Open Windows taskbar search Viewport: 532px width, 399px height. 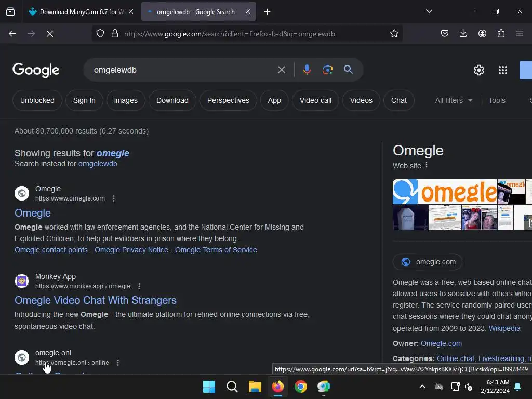coord(232,387)
